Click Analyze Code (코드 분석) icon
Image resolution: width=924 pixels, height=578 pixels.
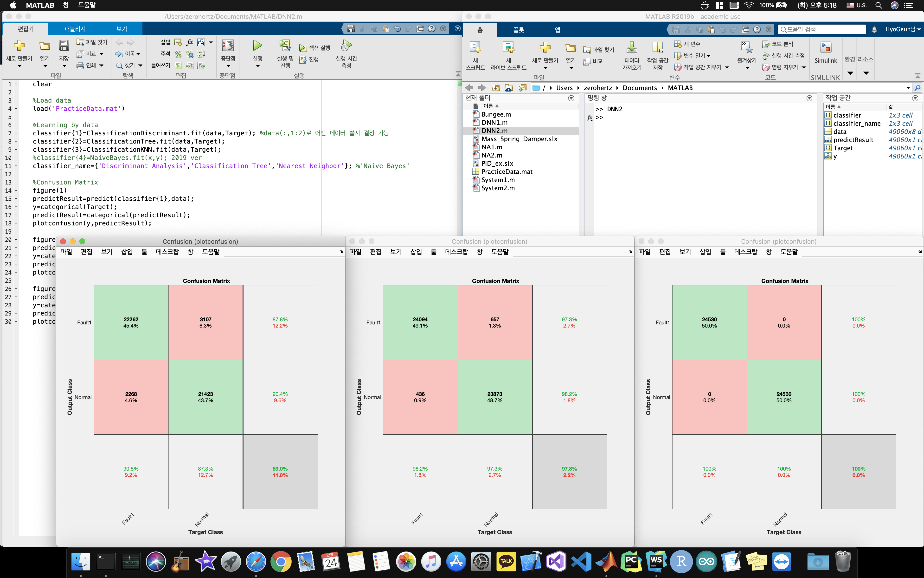766,44
